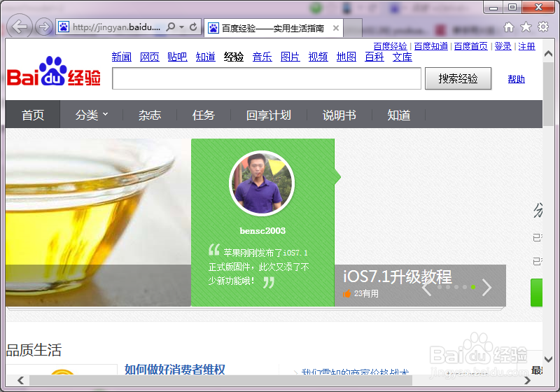The width and height of the screenshot is (560, 392).
Task: Click the vertical scrollbar up arrow
Action: [548, 54]
